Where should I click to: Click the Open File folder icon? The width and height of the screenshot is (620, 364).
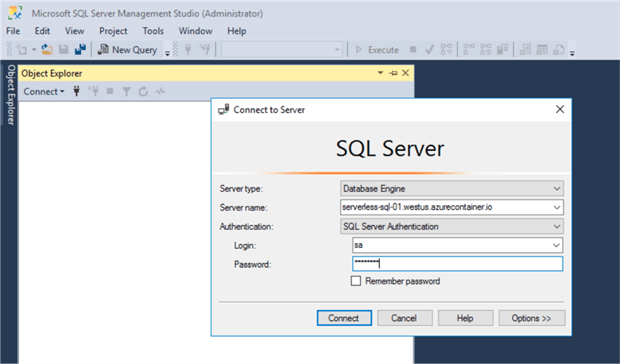tap(47, 49)
